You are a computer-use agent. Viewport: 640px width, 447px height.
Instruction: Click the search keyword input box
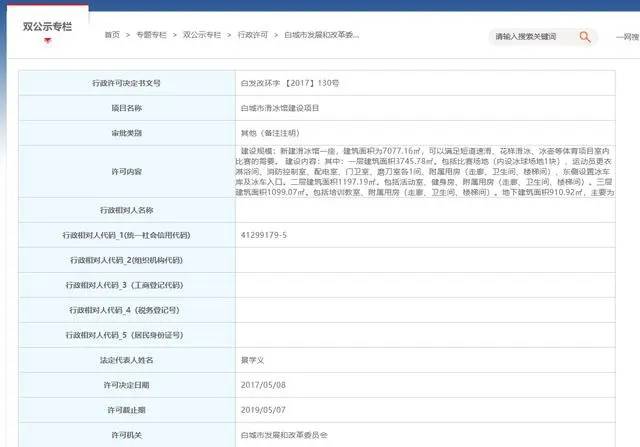pyautogui.click(x=531, y=37)
